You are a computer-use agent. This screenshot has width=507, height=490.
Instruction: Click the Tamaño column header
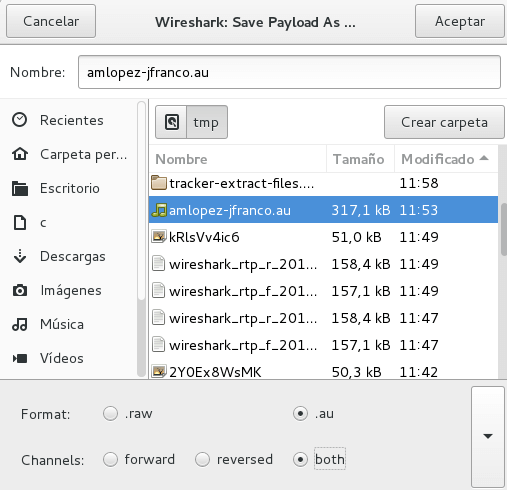point(360,159)
